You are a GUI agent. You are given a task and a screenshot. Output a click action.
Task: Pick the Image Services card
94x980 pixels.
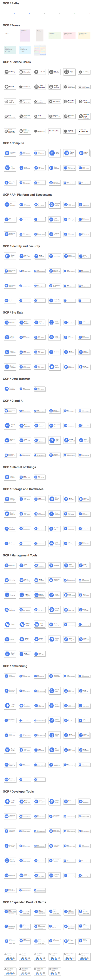coord(55,87)
